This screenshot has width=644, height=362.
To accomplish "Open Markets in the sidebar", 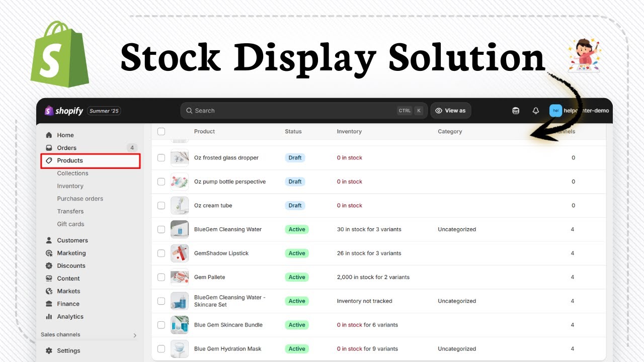I will (68, 291).
